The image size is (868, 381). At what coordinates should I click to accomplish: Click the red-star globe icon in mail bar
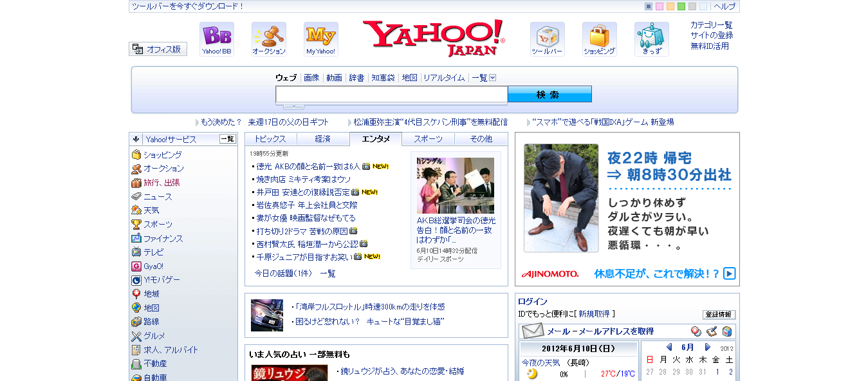[x=696, y=331]
